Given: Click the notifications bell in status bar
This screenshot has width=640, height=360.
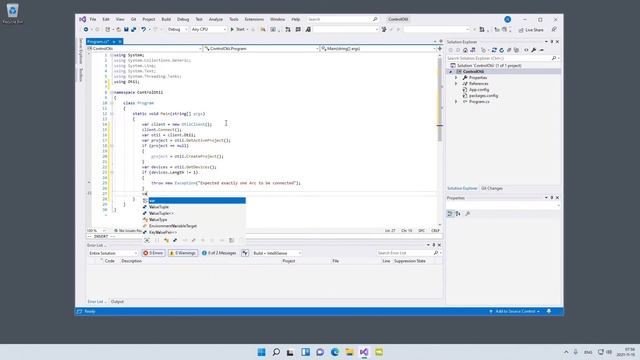Looking at the screenshot, I should (549, 311).
